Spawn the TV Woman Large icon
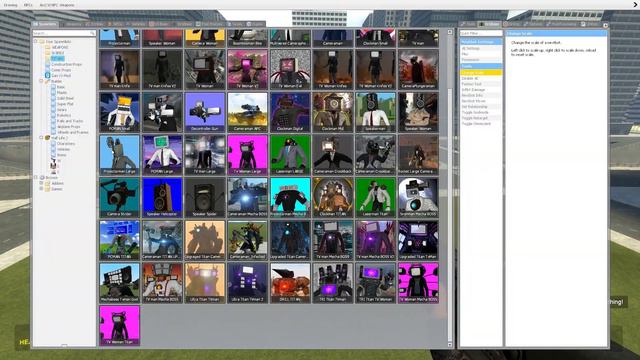The height and width of the screenshot is (360, 640). click(247, 155)
